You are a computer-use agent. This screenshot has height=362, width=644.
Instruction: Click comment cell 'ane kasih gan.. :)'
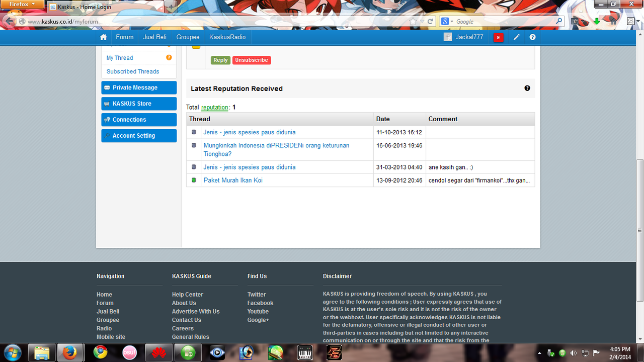[480, 167]
